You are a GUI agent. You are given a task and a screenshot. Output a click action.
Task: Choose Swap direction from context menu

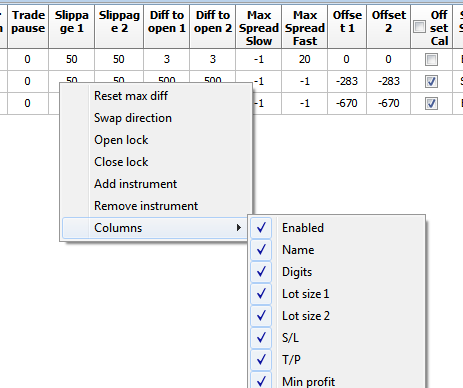(x=156, y=118)
